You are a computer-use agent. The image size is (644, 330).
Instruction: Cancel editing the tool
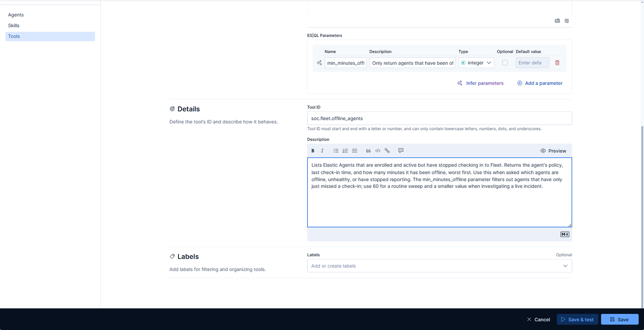(x=539, y=320)
